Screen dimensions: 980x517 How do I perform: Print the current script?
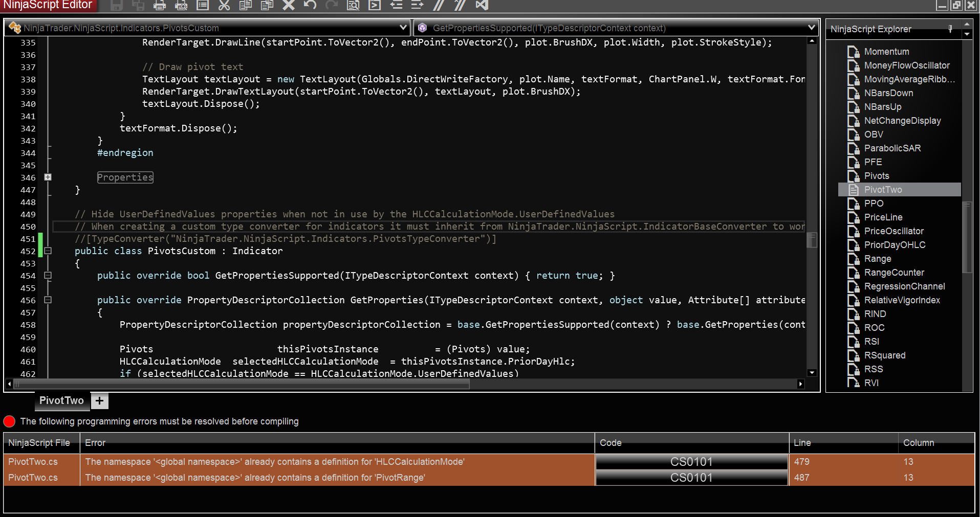coord(160,6)
